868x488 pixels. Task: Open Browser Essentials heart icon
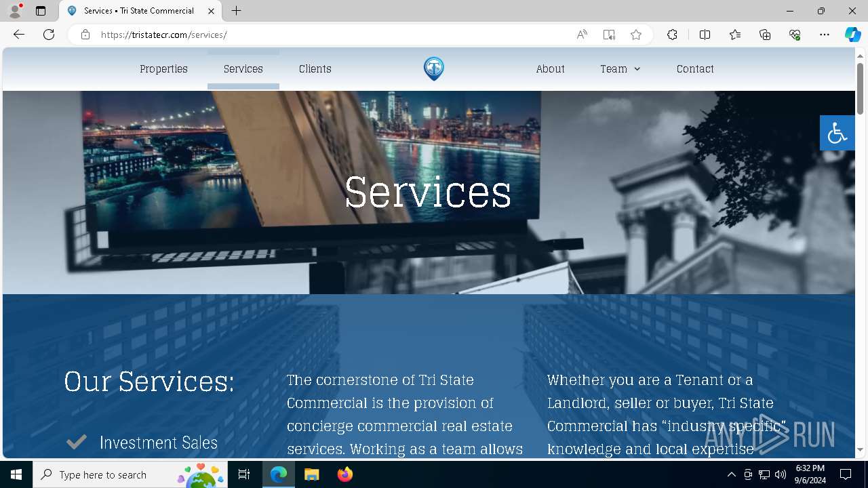click(795, 35)
